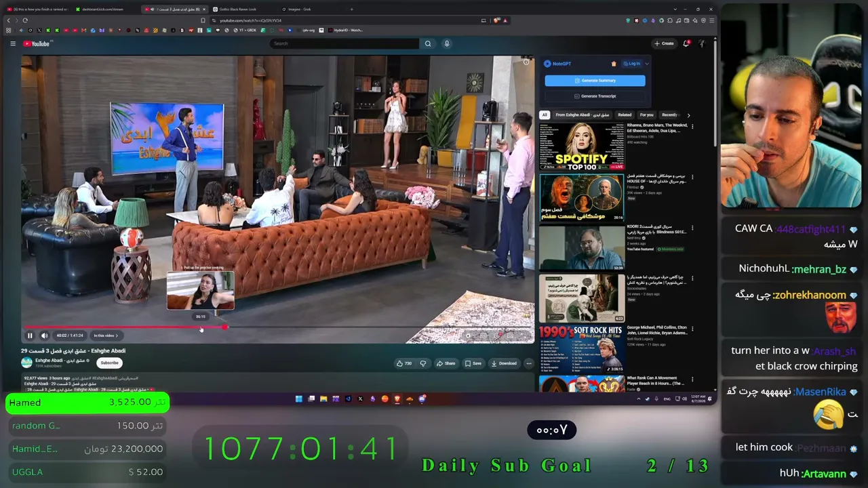Reload the page
The image size is (868, 488).
point(25,20)
